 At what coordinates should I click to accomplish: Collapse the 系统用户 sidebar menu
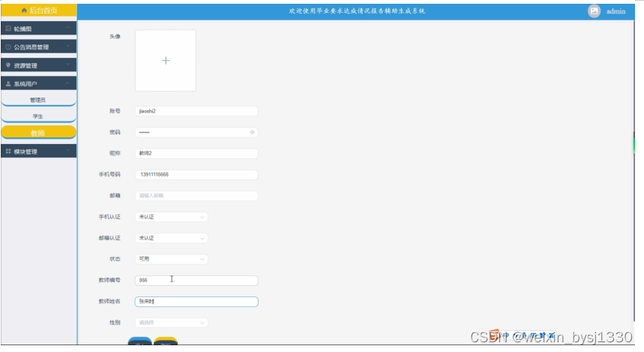pyautogui.click(x=38, y=83)
